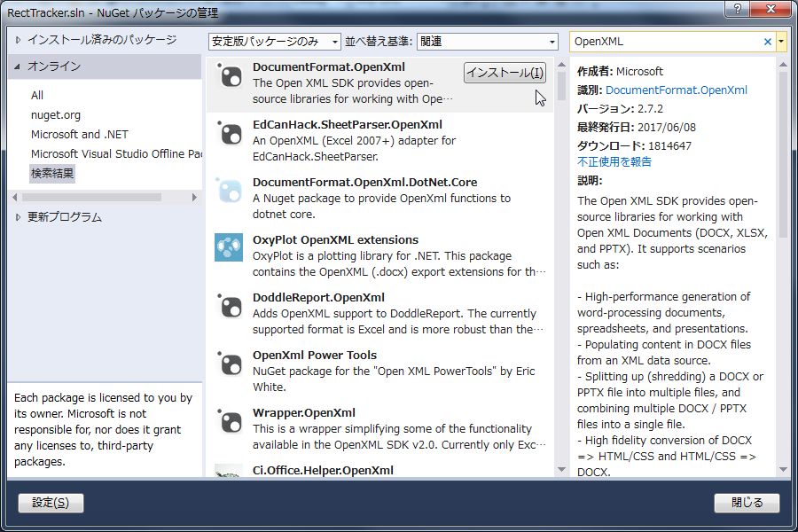Click the OxyPlot OpenXML extensions icon
The width and height of the screenshot is (798, 532).
(x=229, y=247)
